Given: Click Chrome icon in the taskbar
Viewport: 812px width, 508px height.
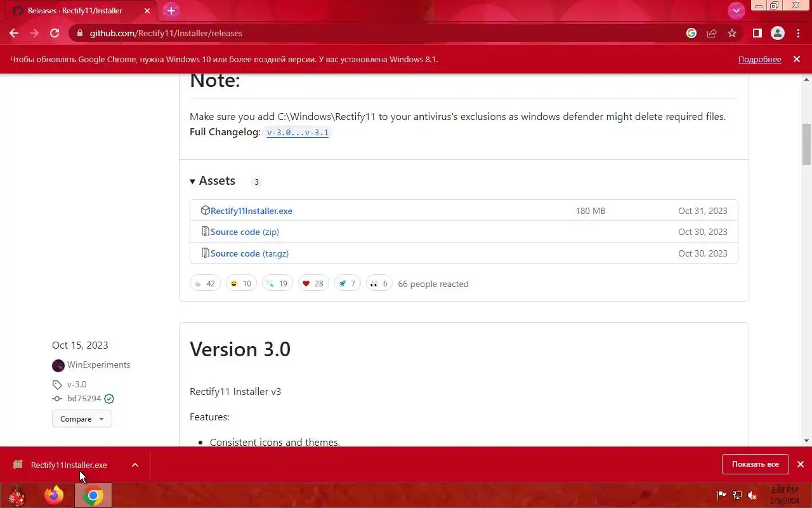Looking at the screenshot, I should 93,495.
